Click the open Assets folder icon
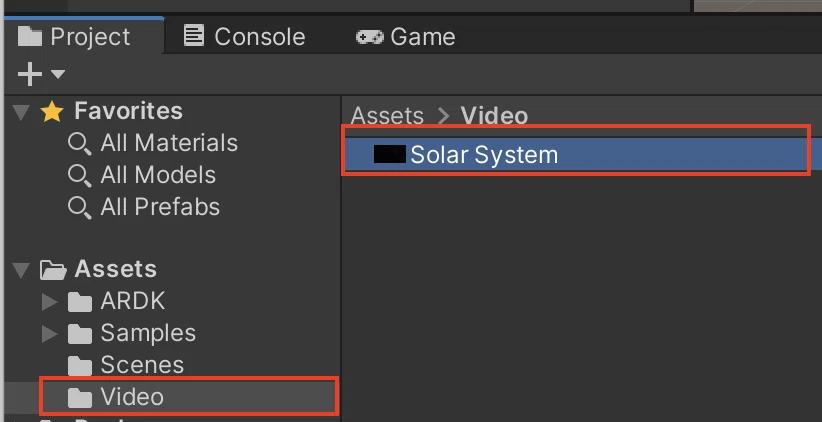The image size is (822, 422). pos(53,270)
